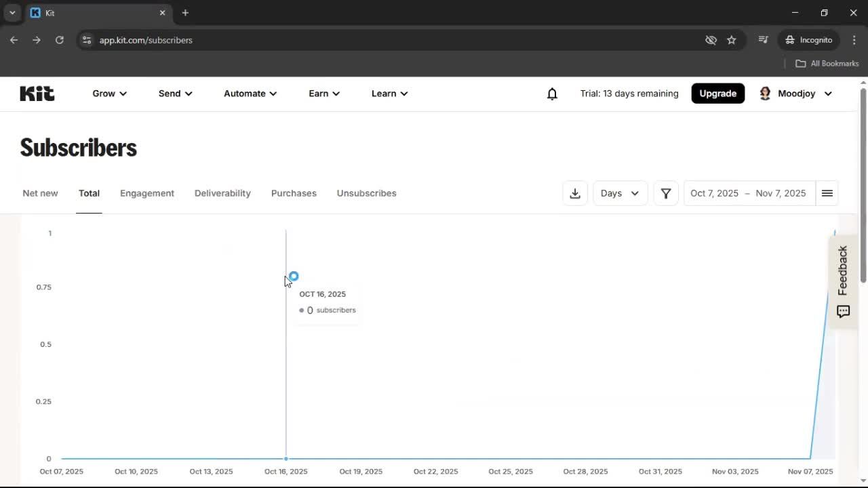This screenshot has width=868, height=488.
Task: Open notifications via the bell icon
Action: click(552, 94)
